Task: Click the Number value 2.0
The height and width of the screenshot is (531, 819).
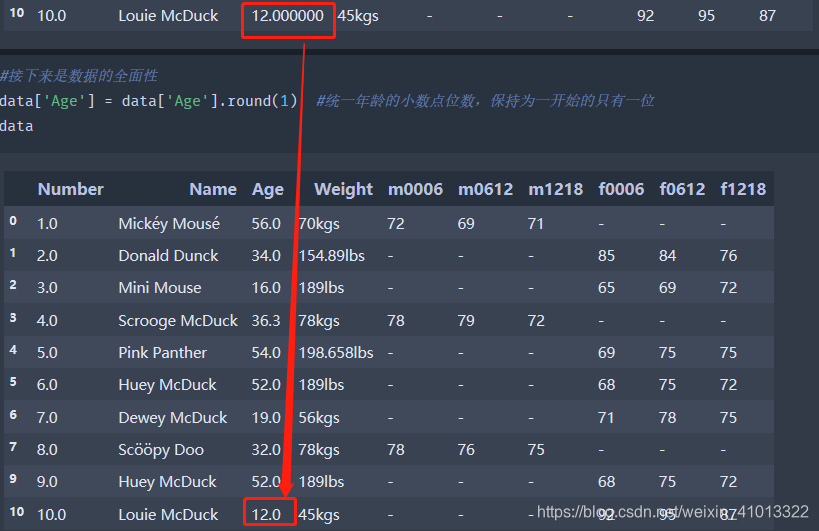Action: click(47, 256)
